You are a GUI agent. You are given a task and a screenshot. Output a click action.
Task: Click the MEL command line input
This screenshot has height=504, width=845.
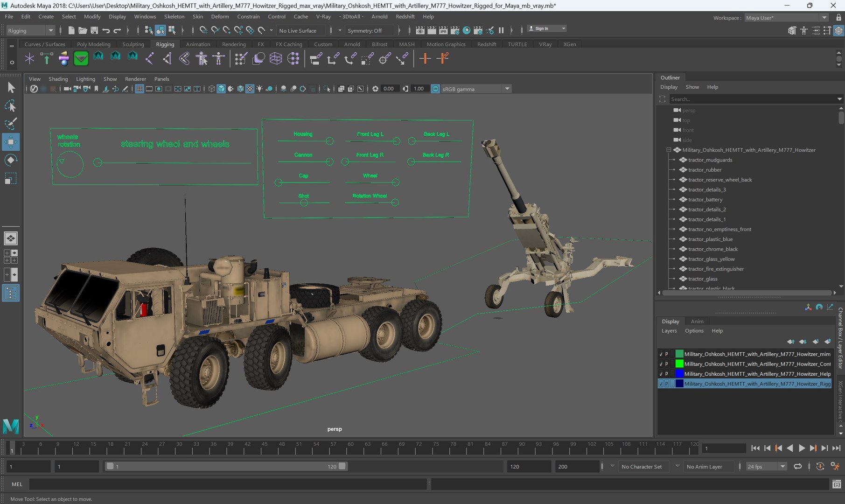(228, 484)
